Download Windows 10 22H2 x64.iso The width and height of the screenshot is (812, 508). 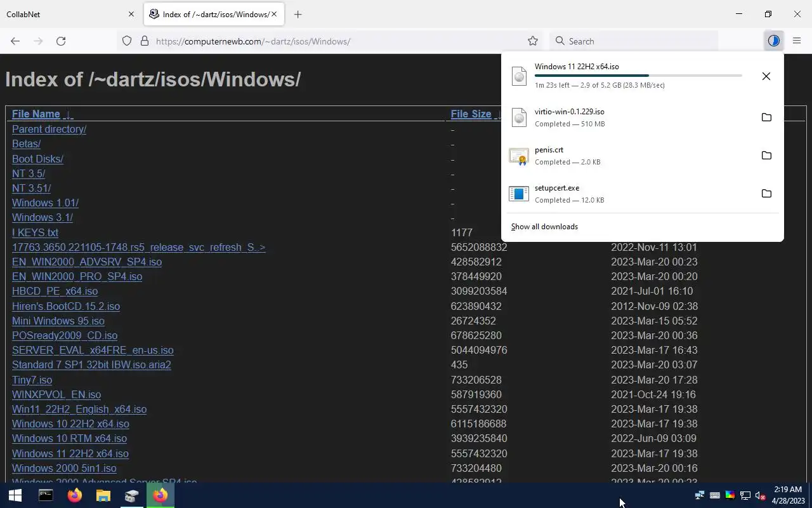[x=70, y=424]
